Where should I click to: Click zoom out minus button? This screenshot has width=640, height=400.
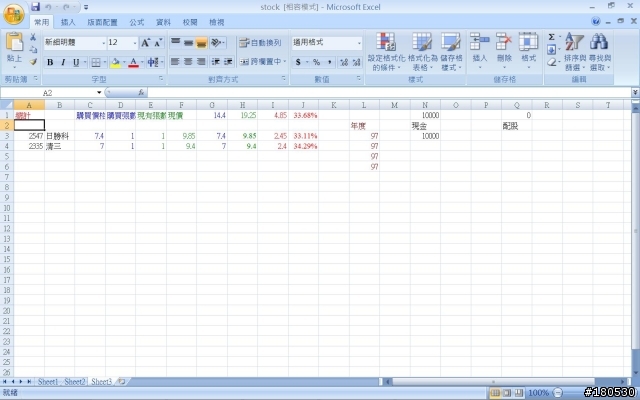pos(558,393)
